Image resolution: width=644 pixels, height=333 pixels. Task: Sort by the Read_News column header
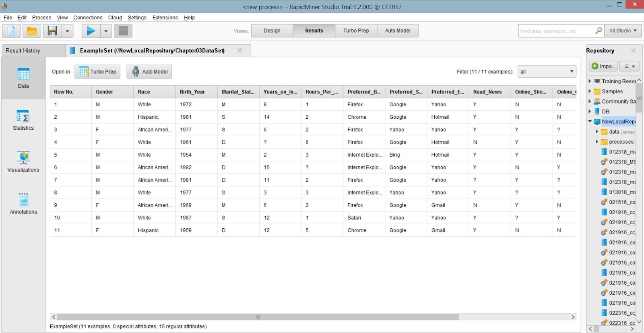coord(490,92)
